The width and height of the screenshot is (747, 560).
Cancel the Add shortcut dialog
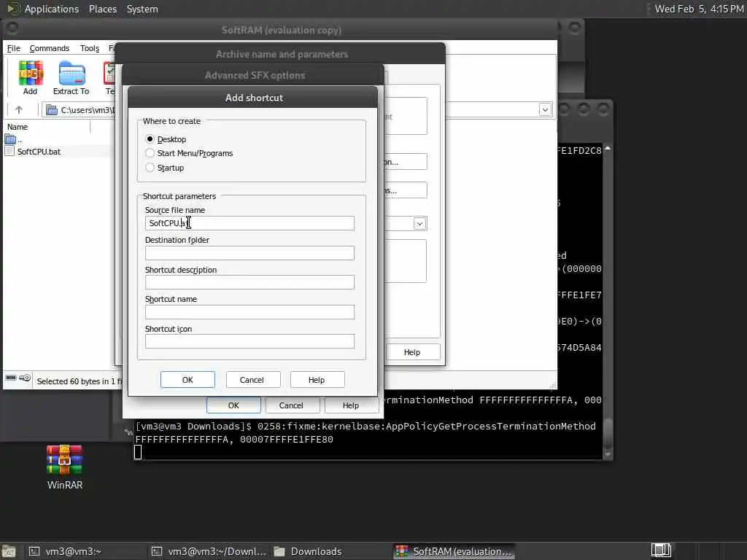pos(252,380)
